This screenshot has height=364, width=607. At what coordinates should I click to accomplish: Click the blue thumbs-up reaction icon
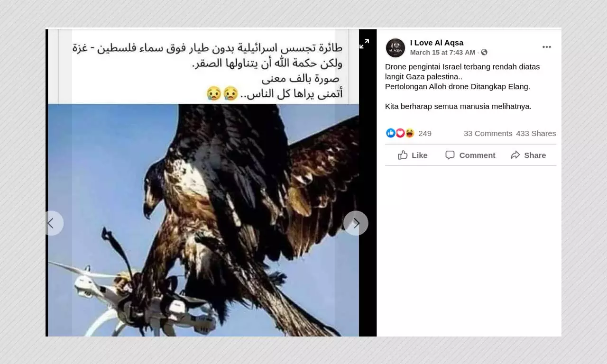click(x=391, y=133)
